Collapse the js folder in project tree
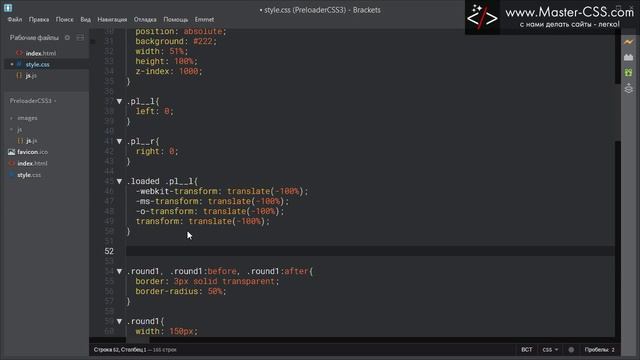This screenshot has height=360, width=640. (11, 129)
